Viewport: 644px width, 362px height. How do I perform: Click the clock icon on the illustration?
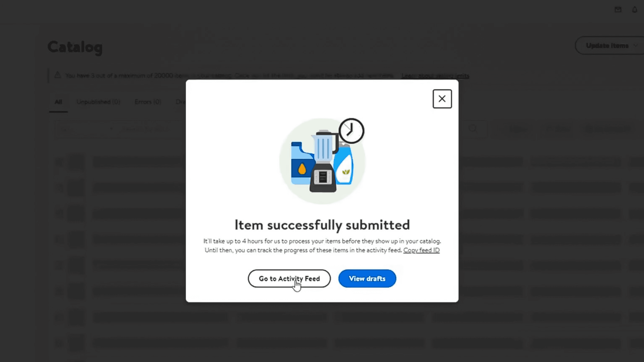pos(351,131)
